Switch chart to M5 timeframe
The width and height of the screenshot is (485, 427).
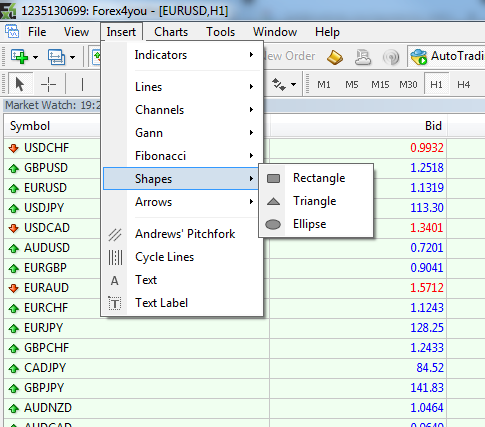(x=351, y=85)
